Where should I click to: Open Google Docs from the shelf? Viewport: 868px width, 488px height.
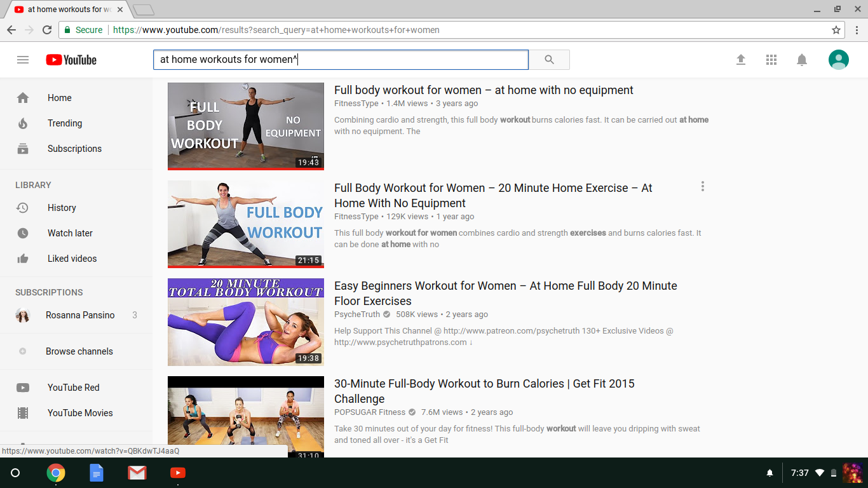pyautogui.click(x=97, y=473)
